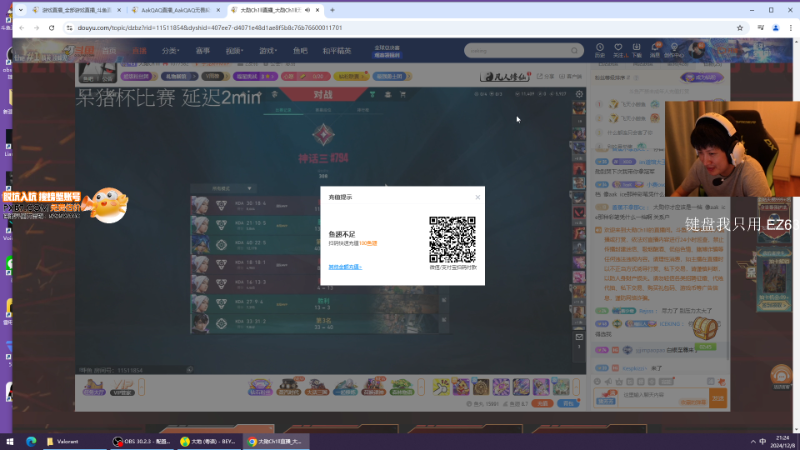Screen dimensions: 800x450
Task: Expand the second gift row arrow
Action: 577,387
